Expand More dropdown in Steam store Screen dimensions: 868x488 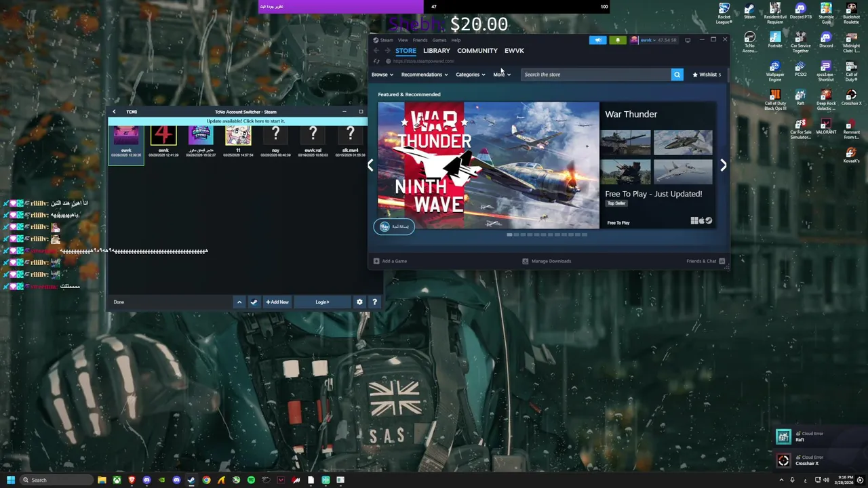coord(502,75)
